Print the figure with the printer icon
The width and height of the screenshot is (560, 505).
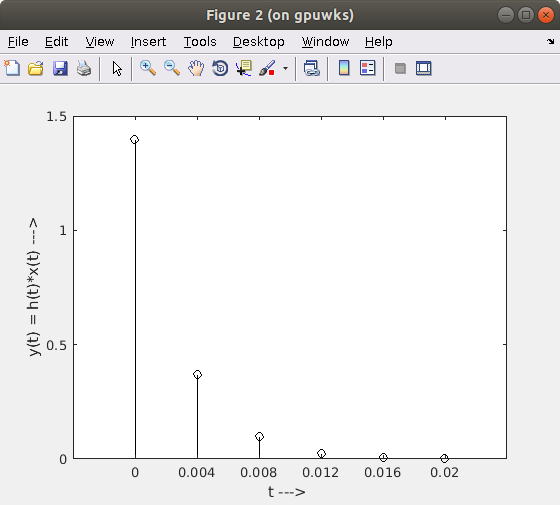pyautogui.click(x=84, y=68)
